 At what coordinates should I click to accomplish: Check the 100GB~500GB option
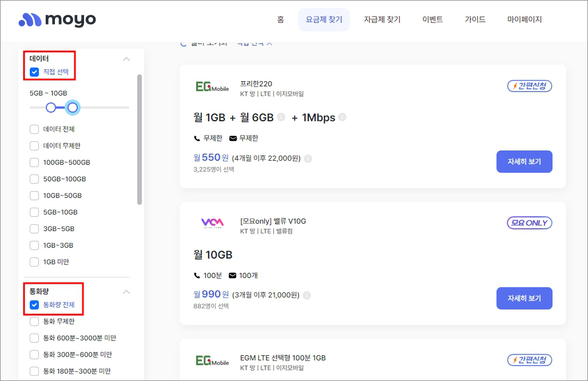pos(34,162)
